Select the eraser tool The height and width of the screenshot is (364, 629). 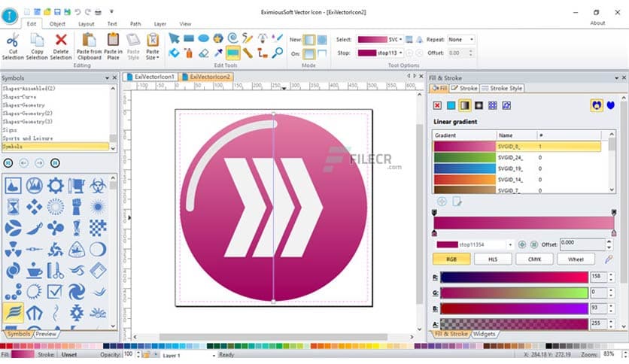click(x=204, y=53)
